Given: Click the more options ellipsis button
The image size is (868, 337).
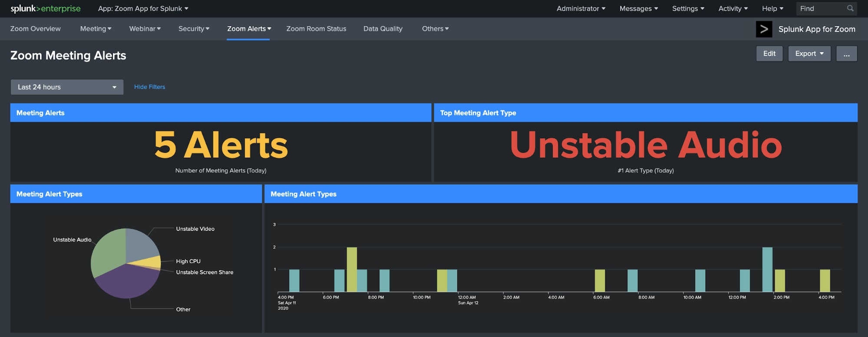Looking at the screenshot, I should (x=847, y=54).
